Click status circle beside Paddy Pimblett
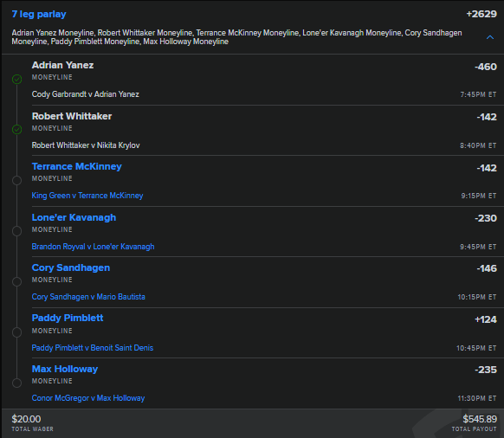 (x=17, y=332)
